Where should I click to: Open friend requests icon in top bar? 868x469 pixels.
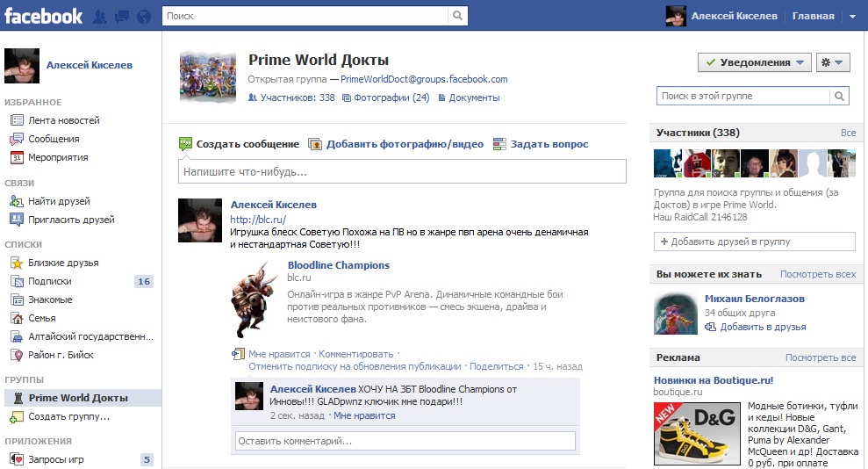pyautogui.click(x=100, y=16)
